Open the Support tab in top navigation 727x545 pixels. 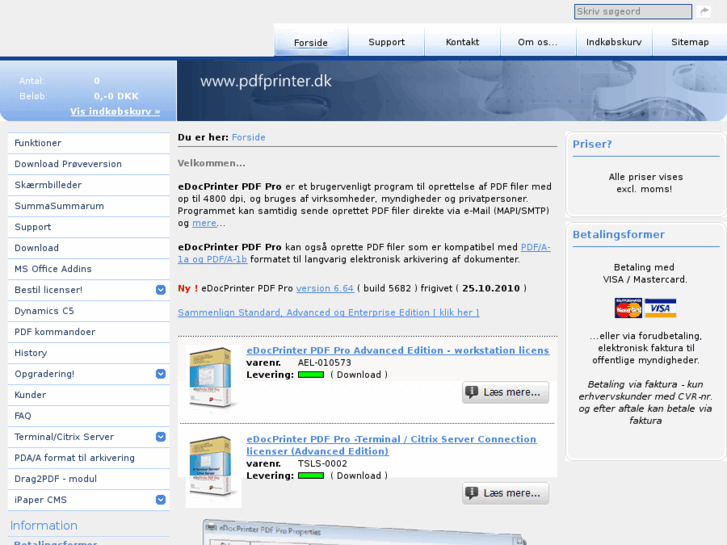pyautogui.click(x=386, y=42)
